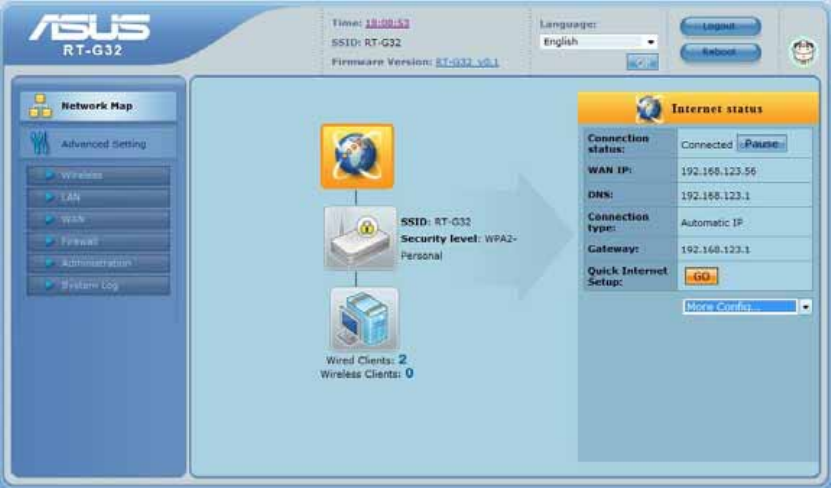
Task: Click the Gateway value 192.168.123.1
Action: pyautogui.click(x=715, y=250)
